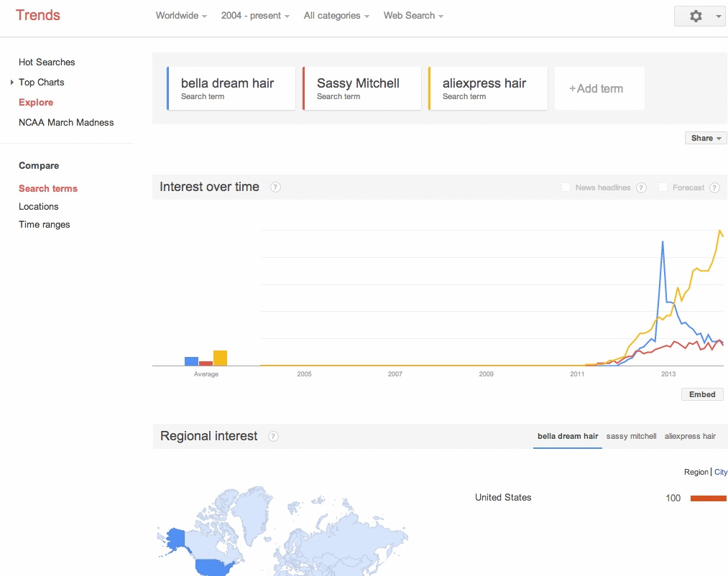
Task: Click the Embed button
Action: [x=702, y=394]
